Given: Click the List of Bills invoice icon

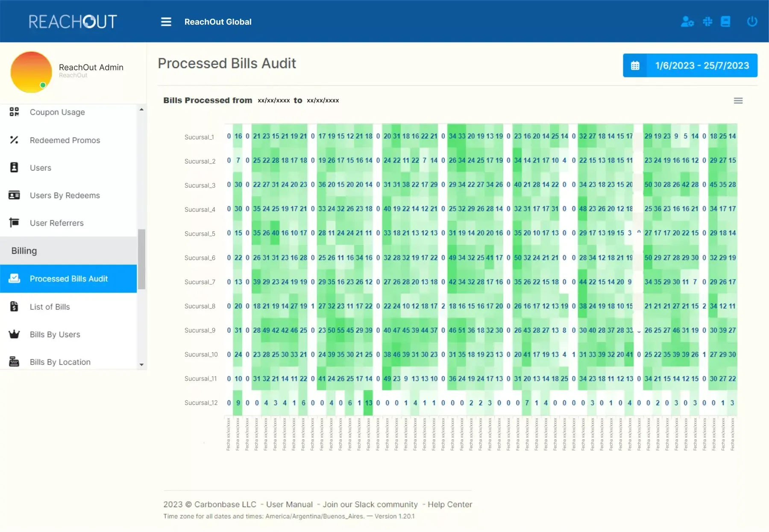Looking at the screenshot, I should (14, 306).
